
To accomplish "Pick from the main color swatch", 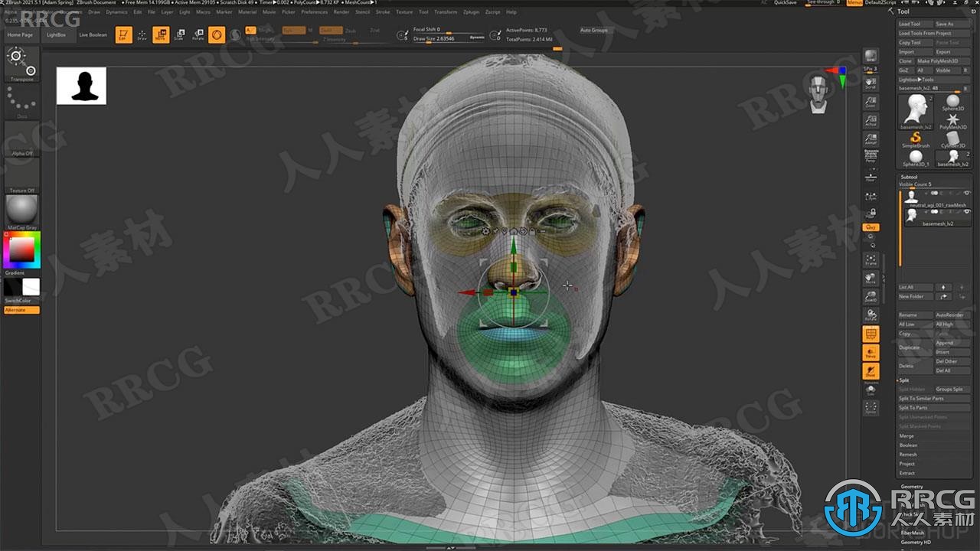I will (21, 249).
